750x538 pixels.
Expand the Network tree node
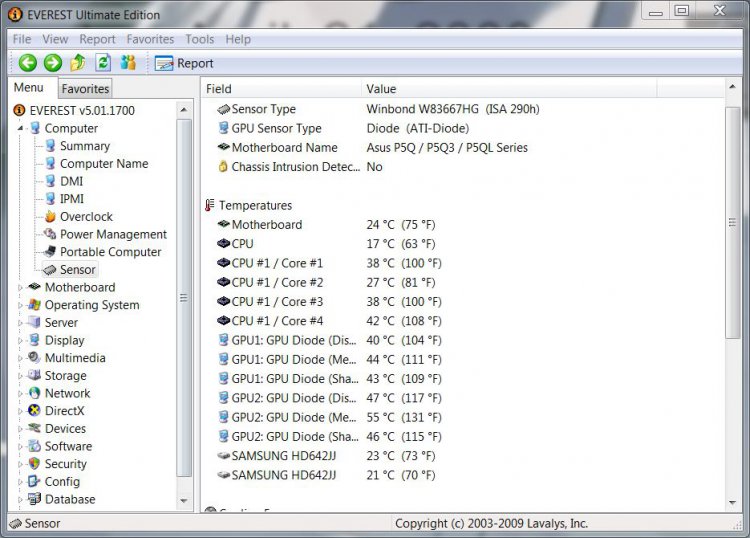point(20,394)
